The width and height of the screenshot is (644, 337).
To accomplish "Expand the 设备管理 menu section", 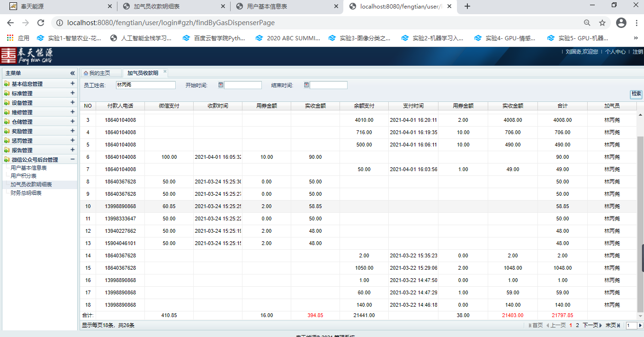I will [72, 102].
